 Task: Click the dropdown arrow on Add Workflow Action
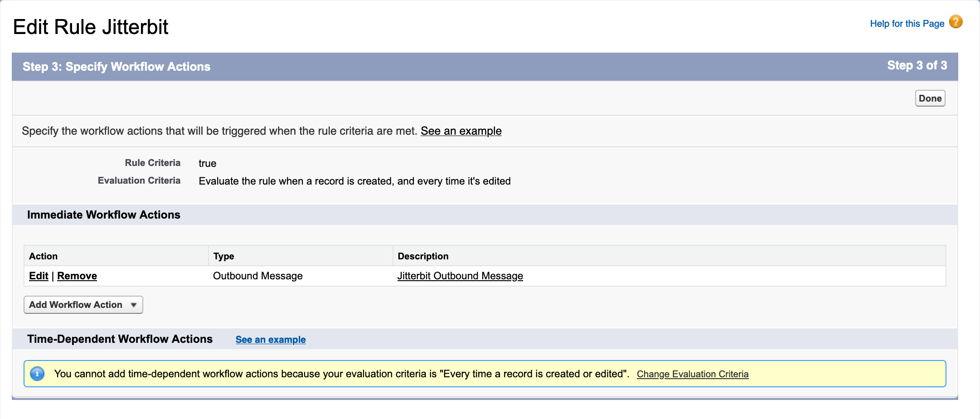(x=134, y=305)
